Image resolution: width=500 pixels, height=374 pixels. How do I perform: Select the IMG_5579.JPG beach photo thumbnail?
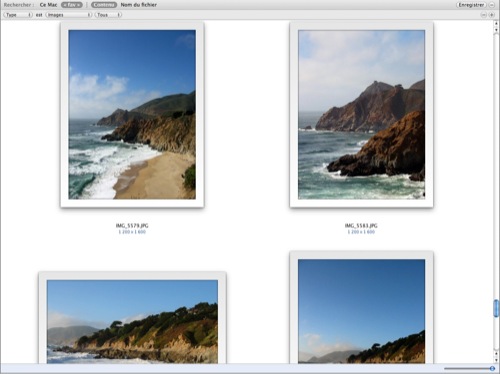(x=132, y=115)
